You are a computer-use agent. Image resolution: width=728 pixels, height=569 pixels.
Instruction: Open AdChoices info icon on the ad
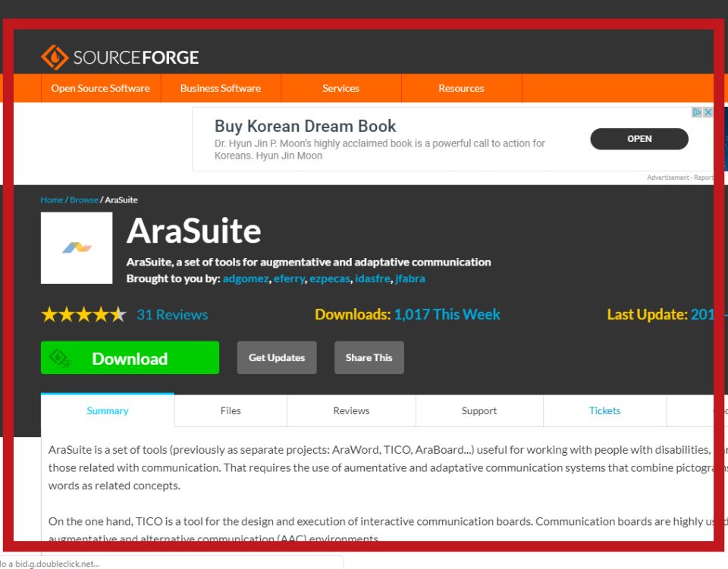(697, 112)
